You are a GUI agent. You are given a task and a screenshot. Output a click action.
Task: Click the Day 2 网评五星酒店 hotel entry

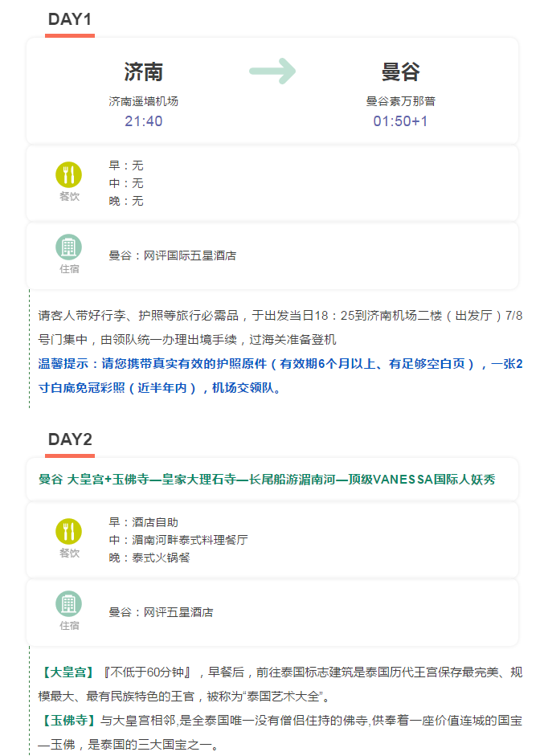[x=162, y=612]
